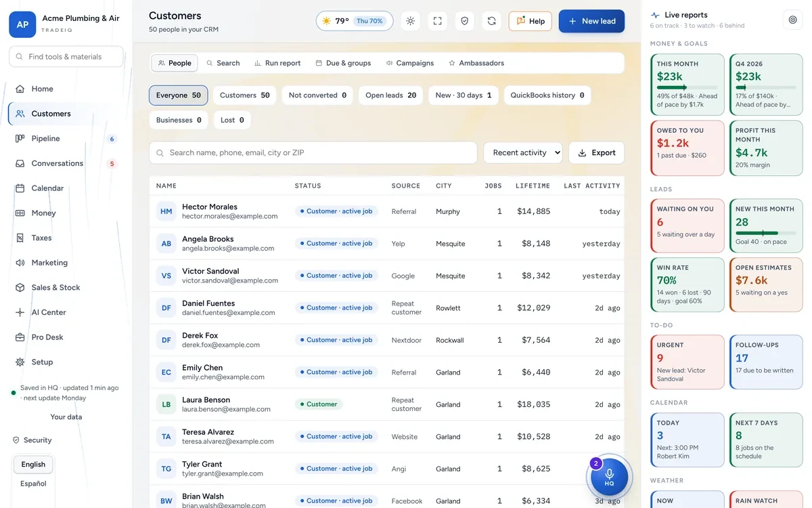Filter by QuickBooks history
812x508 pixels.
tap(547, 96)
